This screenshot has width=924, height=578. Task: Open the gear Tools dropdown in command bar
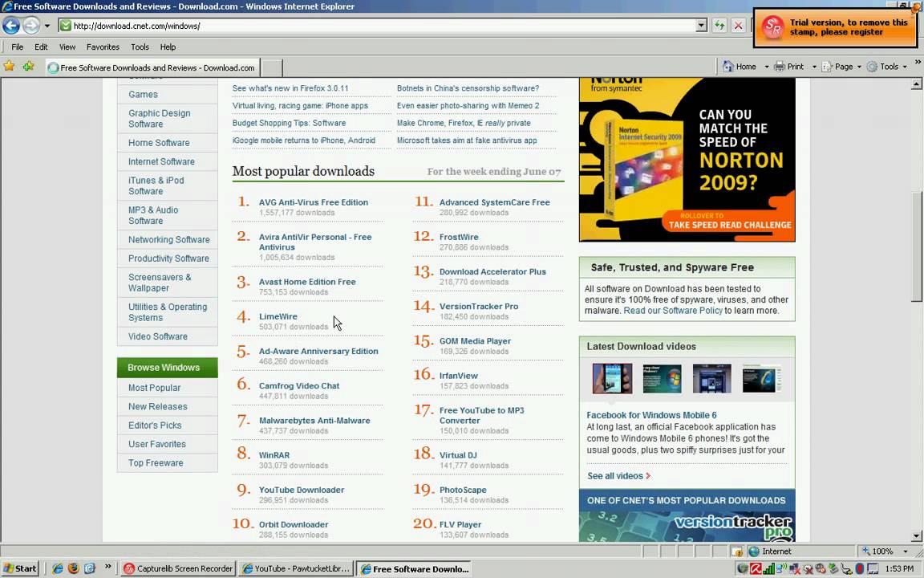(887, 66)
